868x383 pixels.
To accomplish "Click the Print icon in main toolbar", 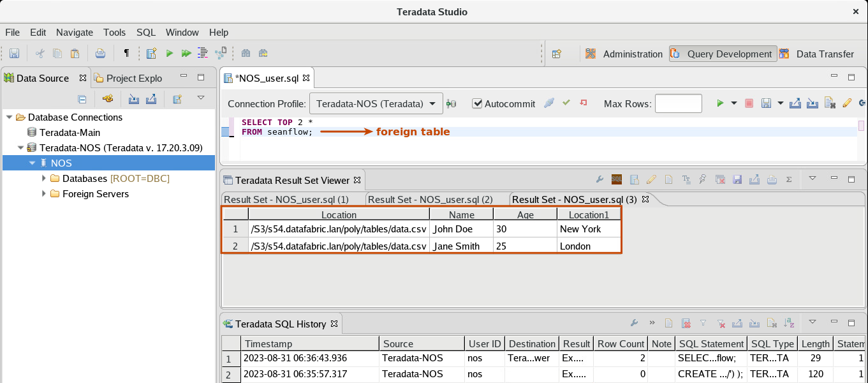I will point(101,54).
